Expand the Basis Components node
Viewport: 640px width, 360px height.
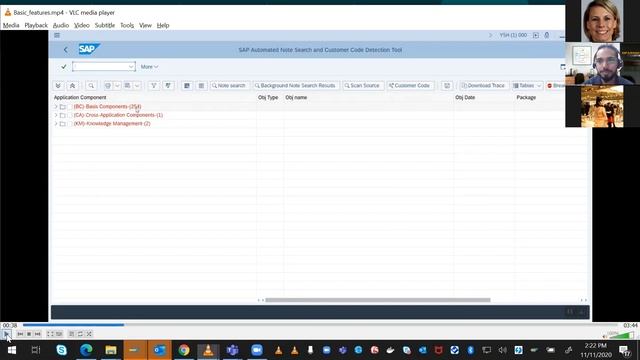(x=56, y=107)
